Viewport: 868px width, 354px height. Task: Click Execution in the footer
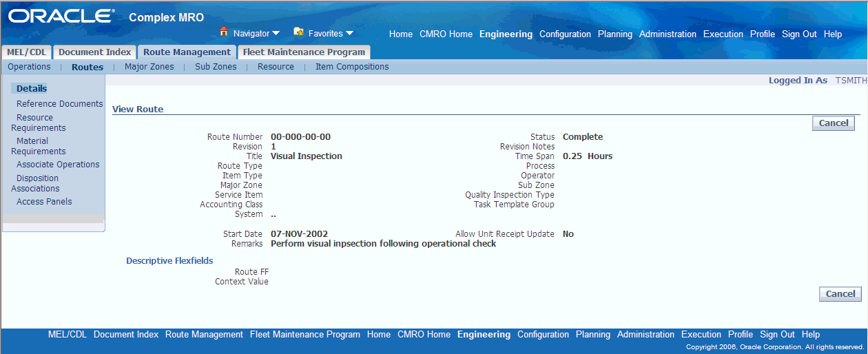[701, 335]
